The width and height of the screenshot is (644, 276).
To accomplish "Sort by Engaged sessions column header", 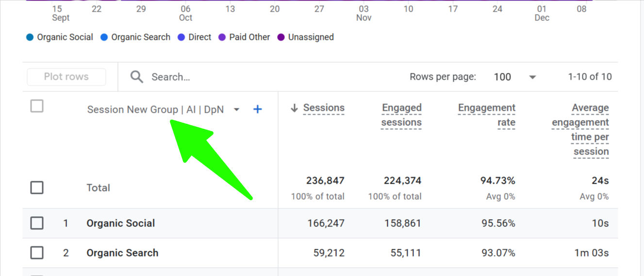I will click(x=401, y=115).
